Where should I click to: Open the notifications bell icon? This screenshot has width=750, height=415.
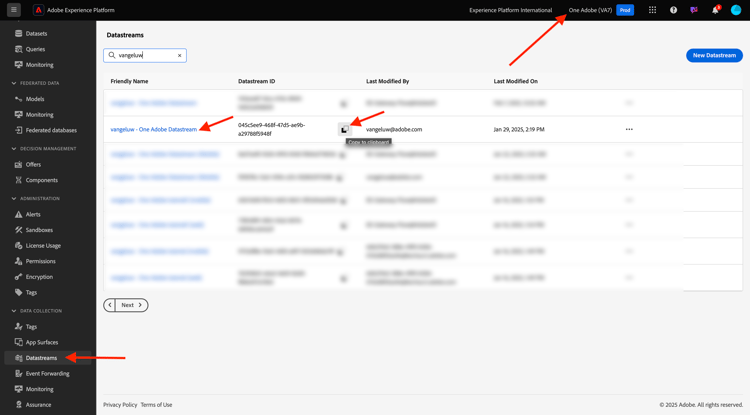coord(715,10)
